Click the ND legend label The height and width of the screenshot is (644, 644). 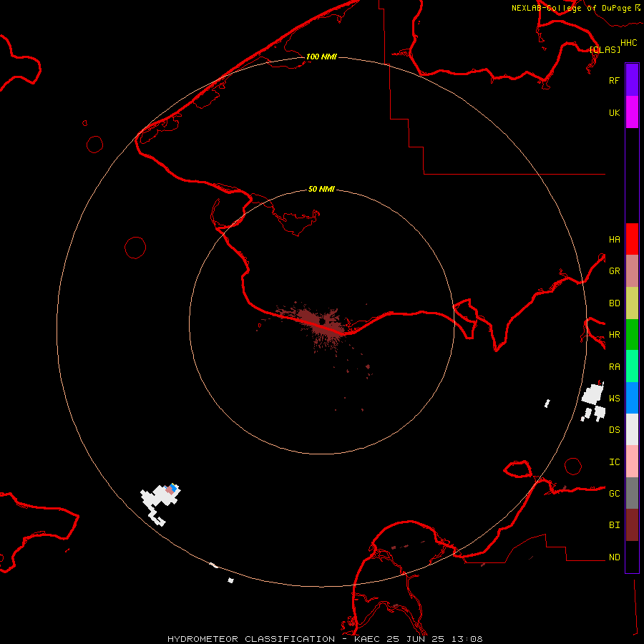(x=614, y=557)
